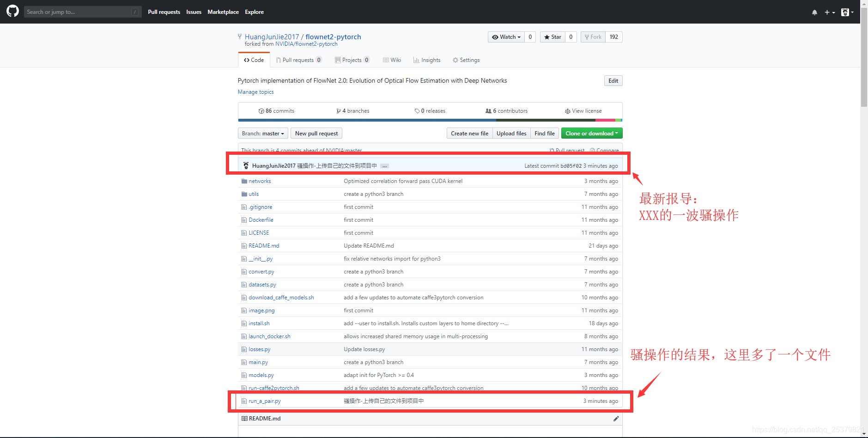Open download_caffe_models.sh file
Image resolution: width=868 pixels, height=438 pixels.
(x=281, y=298)
